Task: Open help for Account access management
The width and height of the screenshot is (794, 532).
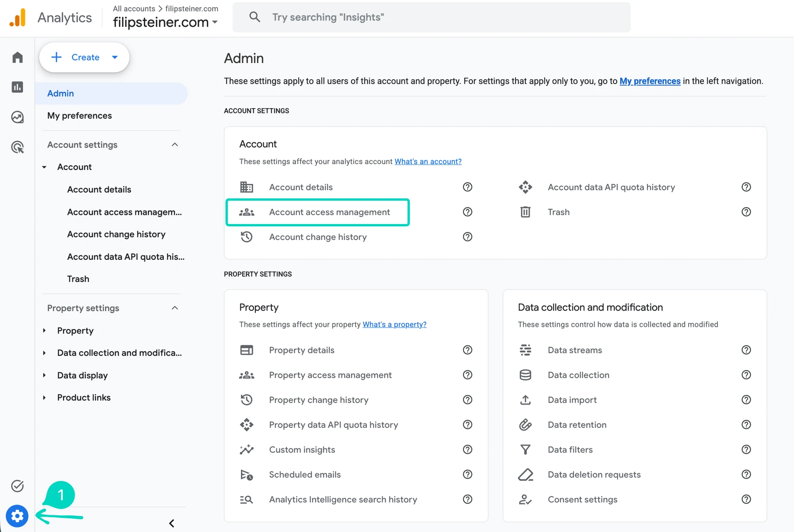Action: [468, 212]
